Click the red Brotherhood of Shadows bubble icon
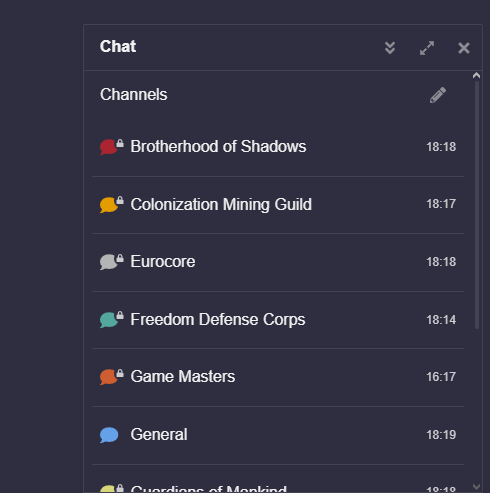 [109, 147]
